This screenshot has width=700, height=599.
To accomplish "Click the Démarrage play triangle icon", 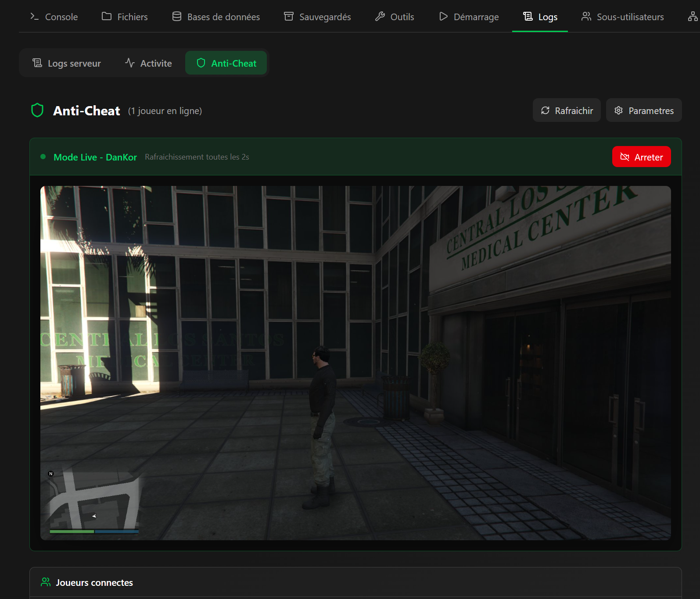I will 443,16.
